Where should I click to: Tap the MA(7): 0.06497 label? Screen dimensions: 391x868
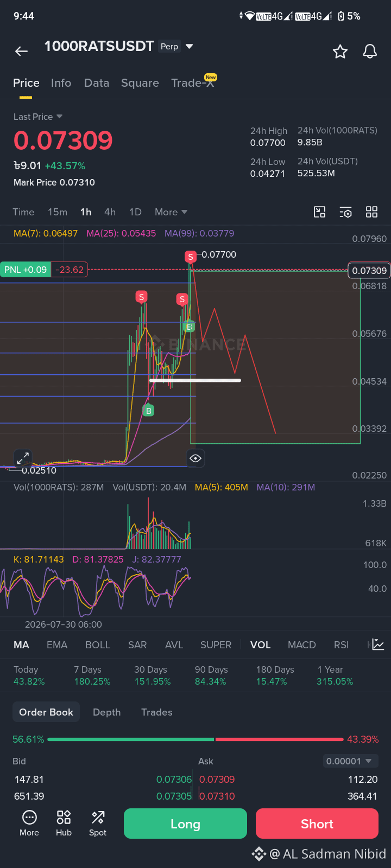[46, 233]
